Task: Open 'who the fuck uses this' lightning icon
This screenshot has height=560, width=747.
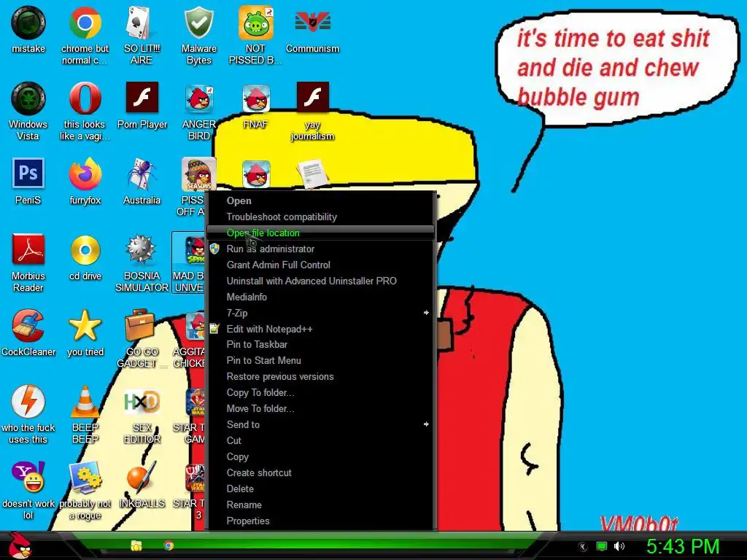Action: pos(28,414)
